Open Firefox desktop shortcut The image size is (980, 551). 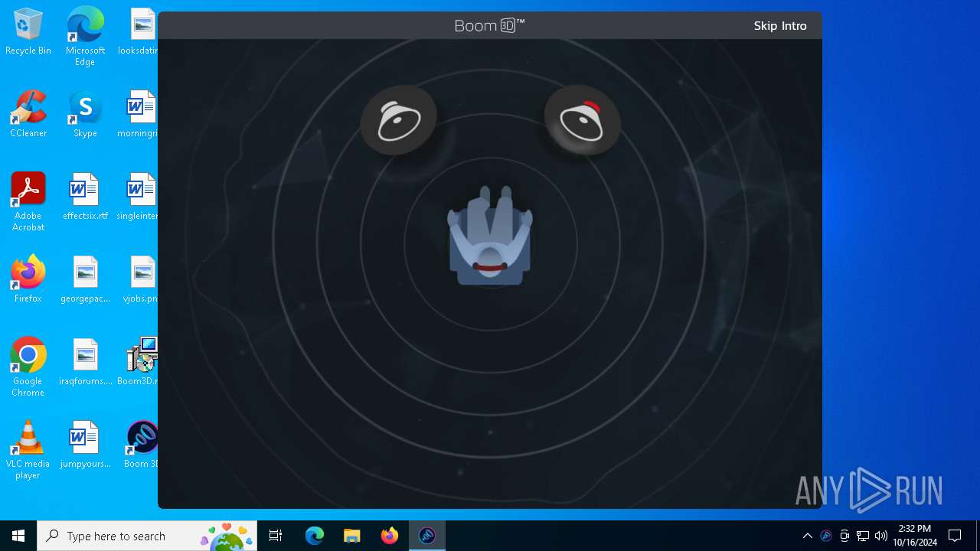[28, 279]
